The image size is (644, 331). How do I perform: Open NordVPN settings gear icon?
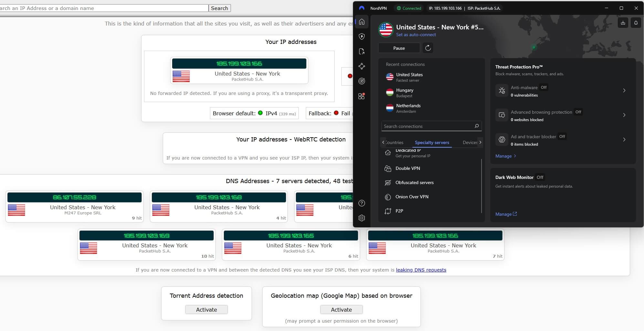click(x=362, y=218)
